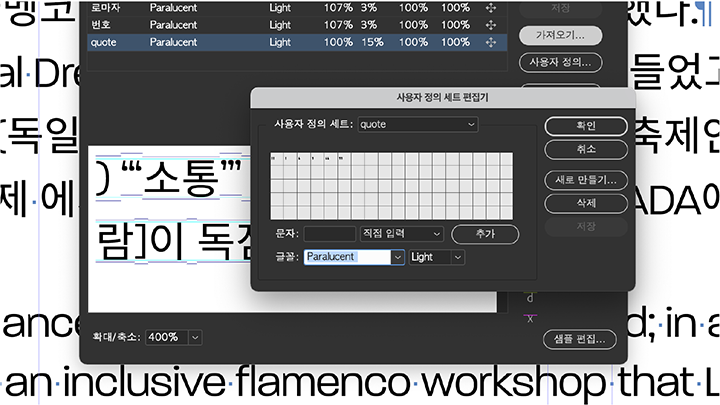720x405 pixels.
Task: Click the 삭제 button
Action: (586, 203)
